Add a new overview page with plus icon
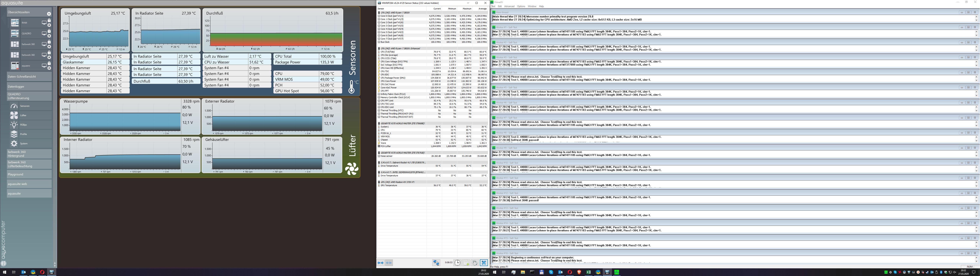The width and height of the screenshot is (980, 276). click(x=49, y=14)
